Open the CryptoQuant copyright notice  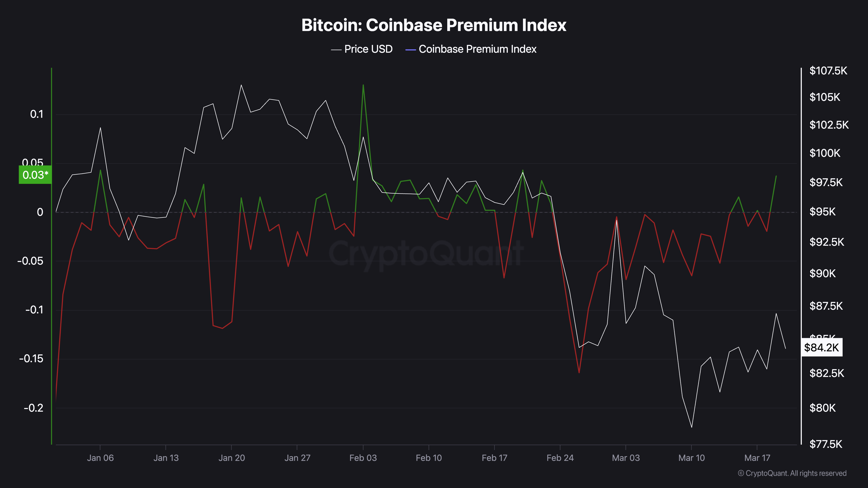(792, 473)
